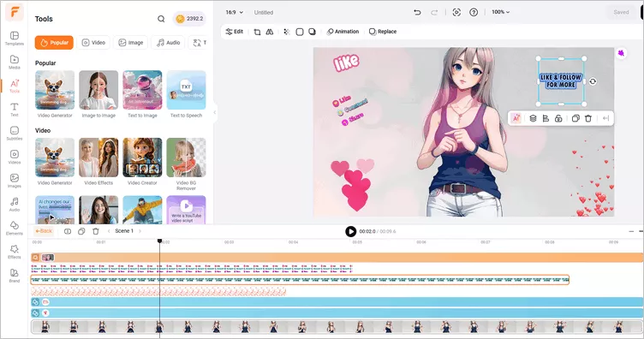Screen dimensions: 644x339
Task: Open the Audio sidebar panel
Action: tap(15, 205)
